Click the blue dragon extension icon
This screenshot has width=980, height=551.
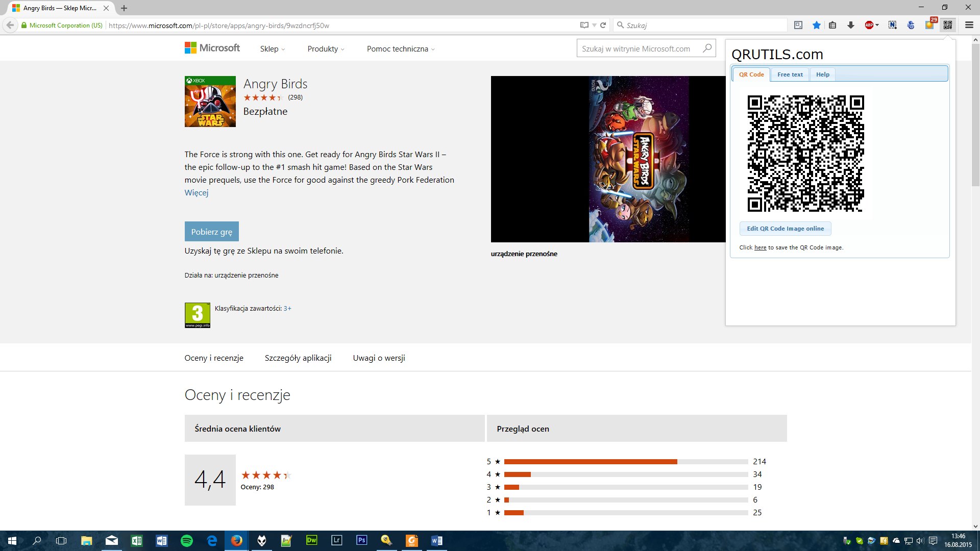tap(911, 25)
